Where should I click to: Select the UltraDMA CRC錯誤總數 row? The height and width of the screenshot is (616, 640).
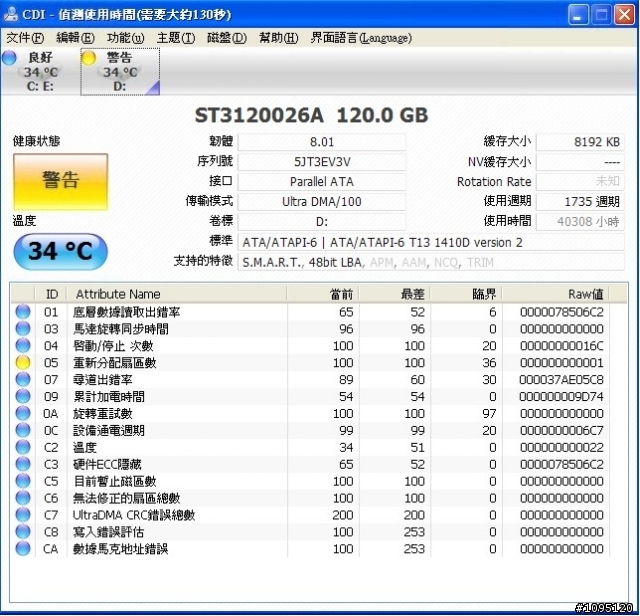pos(310,515)
